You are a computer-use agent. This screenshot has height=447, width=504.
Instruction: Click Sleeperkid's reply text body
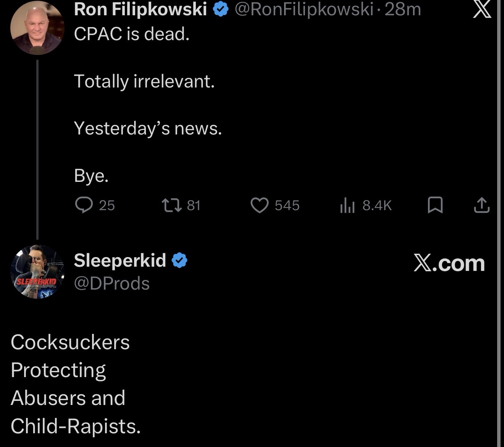click(76, 384)
